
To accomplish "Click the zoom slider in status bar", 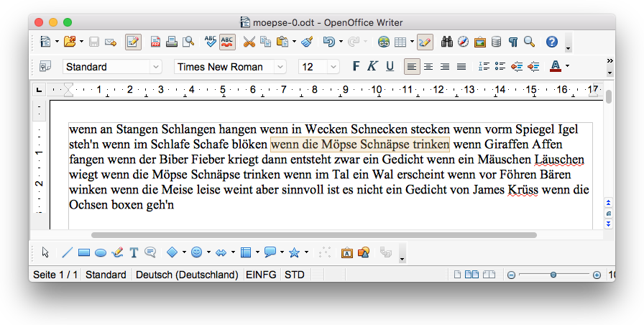I will pos(553,275).
